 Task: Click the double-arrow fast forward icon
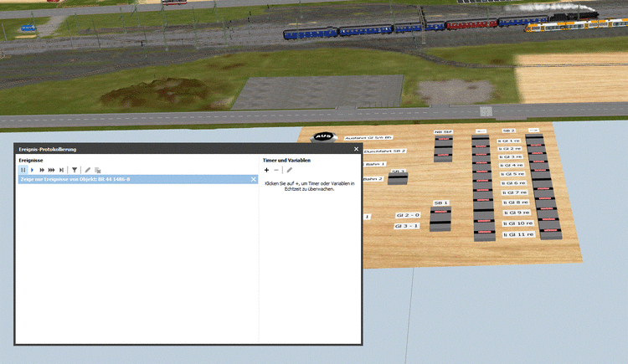(42, 170)
